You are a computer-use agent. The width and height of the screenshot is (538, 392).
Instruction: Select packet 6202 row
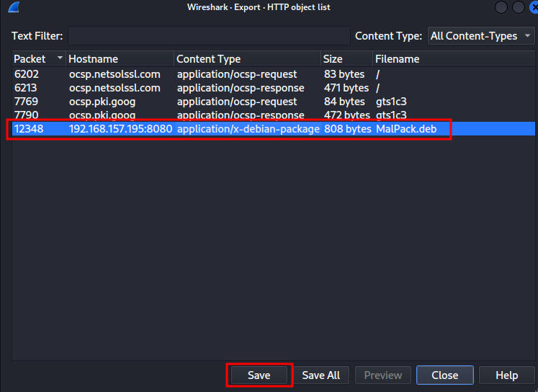pyautogui.click(x=274, y=74)
